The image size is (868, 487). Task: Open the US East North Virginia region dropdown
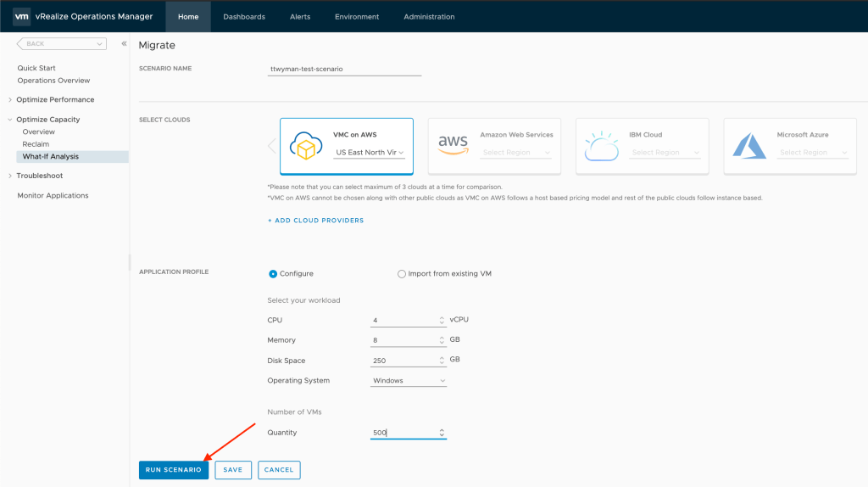[370, 153]
